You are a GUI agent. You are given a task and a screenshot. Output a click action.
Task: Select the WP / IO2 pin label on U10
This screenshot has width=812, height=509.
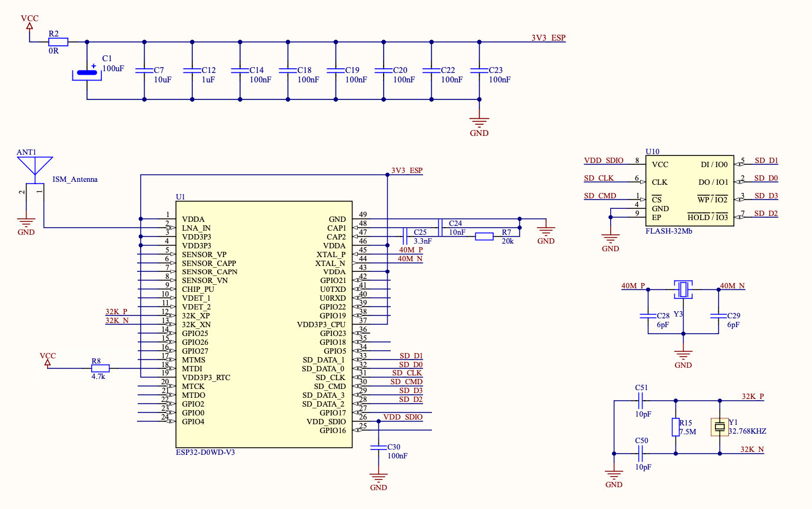point(712,200)
